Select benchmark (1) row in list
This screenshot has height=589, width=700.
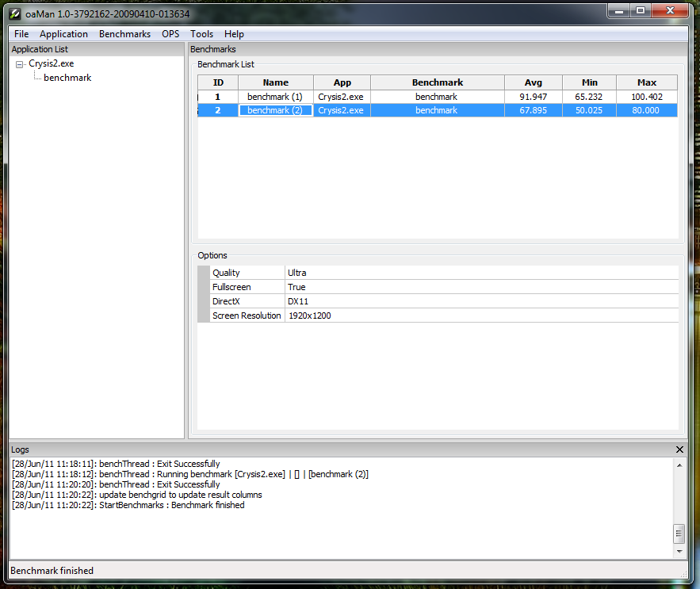click(275, 97)
